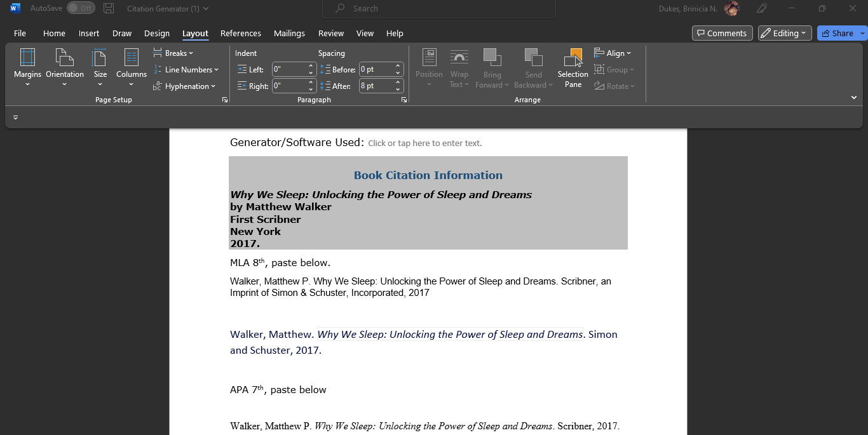
Task: Decrease Spacing After with down arrow
Action: point(398,90)
